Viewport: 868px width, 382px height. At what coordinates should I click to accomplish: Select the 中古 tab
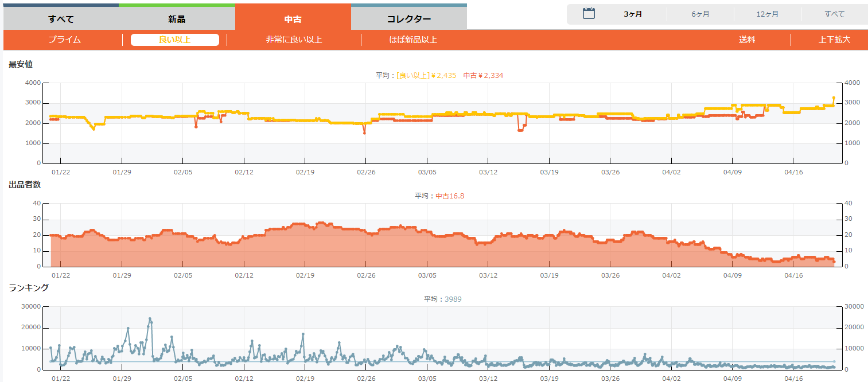[293, 19]
